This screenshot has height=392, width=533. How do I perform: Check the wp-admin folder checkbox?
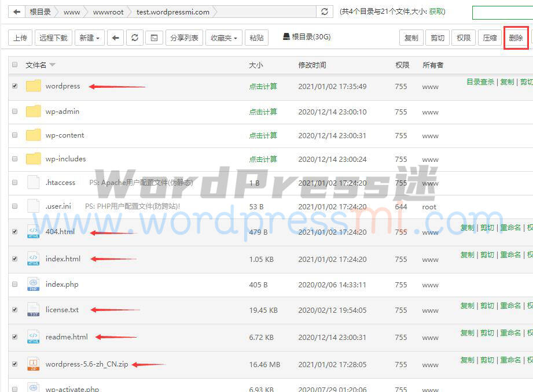[14, 112]
